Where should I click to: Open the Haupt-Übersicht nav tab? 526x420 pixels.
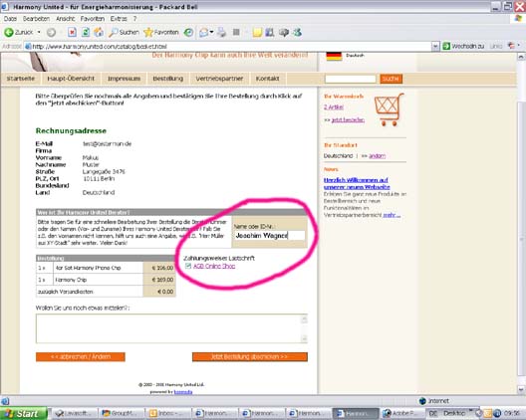coord(71,79)
